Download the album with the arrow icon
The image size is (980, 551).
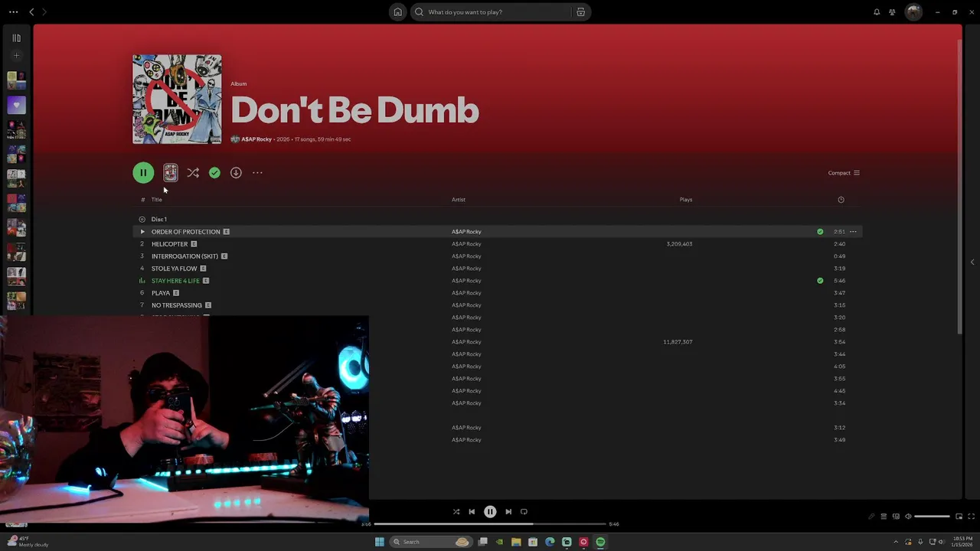tap(236, 173)
